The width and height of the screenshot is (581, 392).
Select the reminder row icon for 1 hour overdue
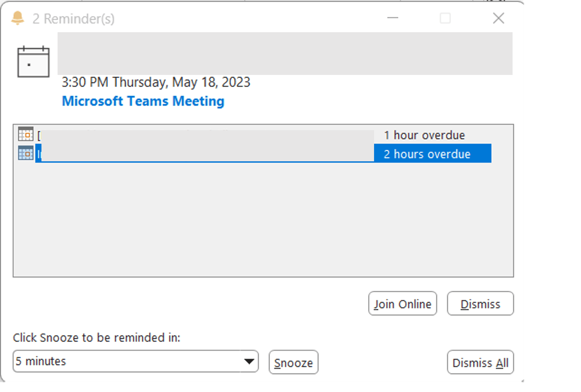26,134
